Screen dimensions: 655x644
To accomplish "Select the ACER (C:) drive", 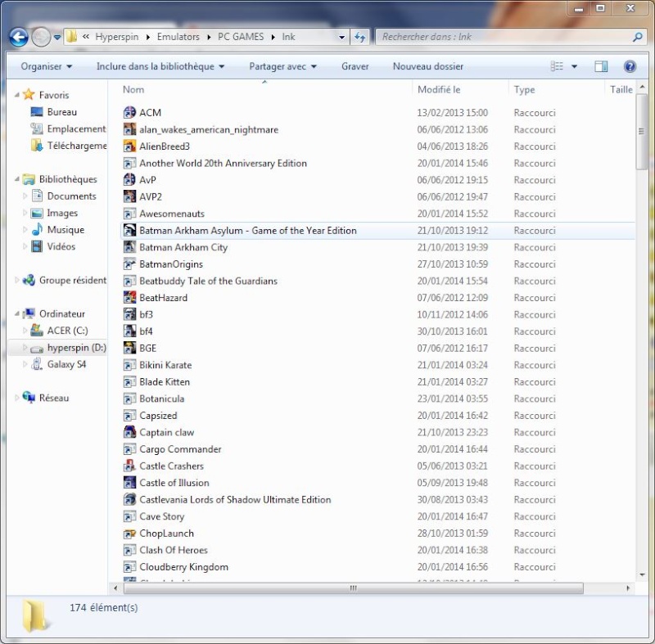I will [67, 331].
